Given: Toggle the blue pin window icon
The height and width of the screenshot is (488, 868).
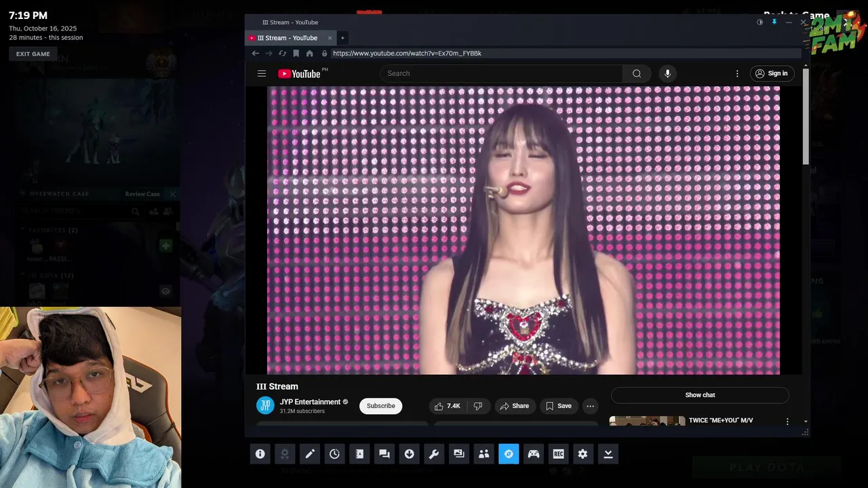Looking at the screenshot, I should [774, 22].
